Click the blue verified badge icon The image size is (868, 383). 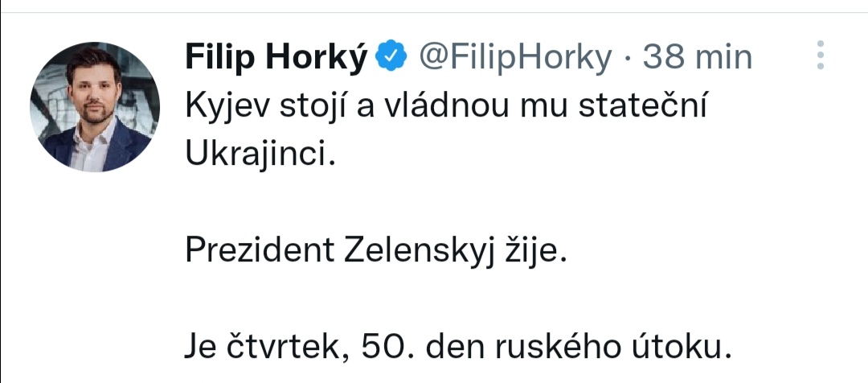(x=391, y=57)
